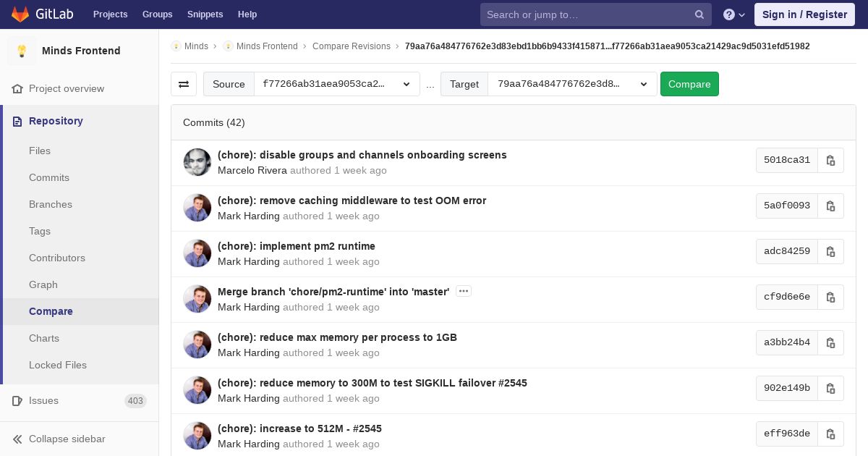
Task: Open merge commit 'chore/pm2-runtime' into 'master'
Action: tap(333, 292)
